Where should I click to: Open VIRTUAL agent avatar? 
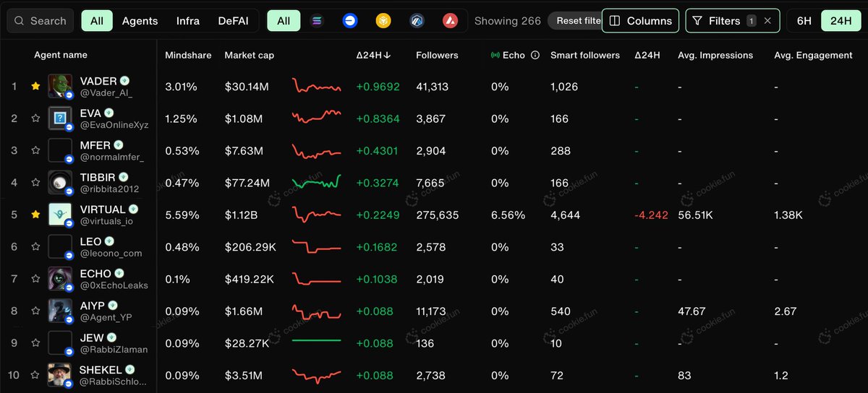60,215
